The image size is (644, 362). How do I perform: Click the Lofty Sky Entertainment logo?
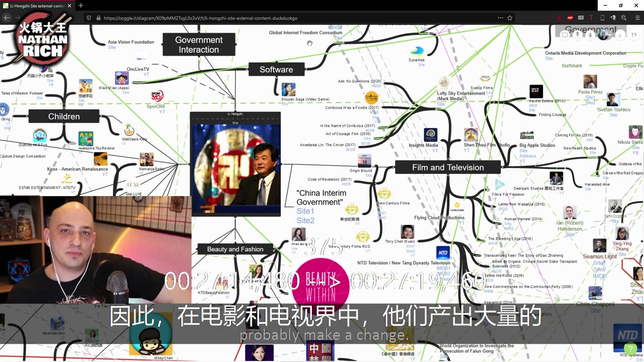click(444, 83)
